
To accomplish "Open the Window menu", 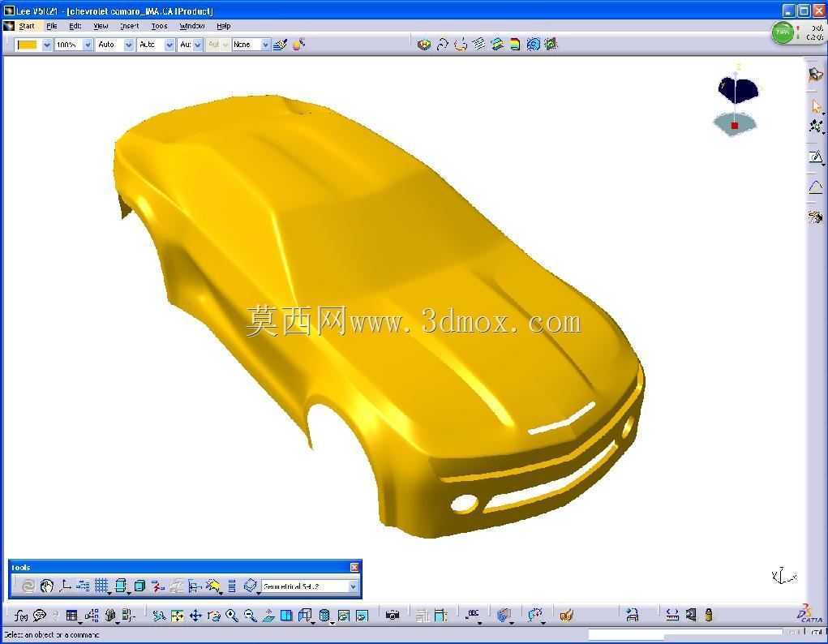I will [x=191, y=26].
